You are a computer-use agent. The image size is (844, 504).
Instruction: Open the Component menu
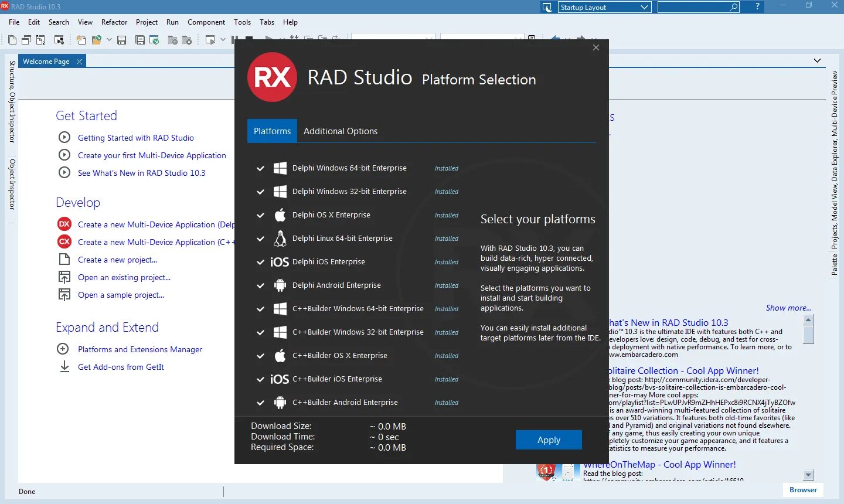click(x=206, y=22)
